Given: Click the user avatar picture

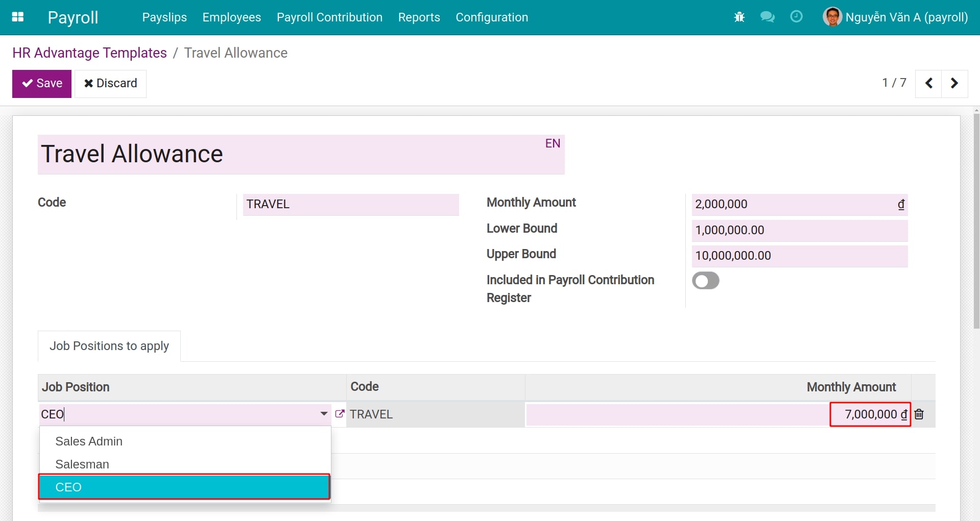Looking at the screenshot, I should pyautogui.click(x=832, y=17).
